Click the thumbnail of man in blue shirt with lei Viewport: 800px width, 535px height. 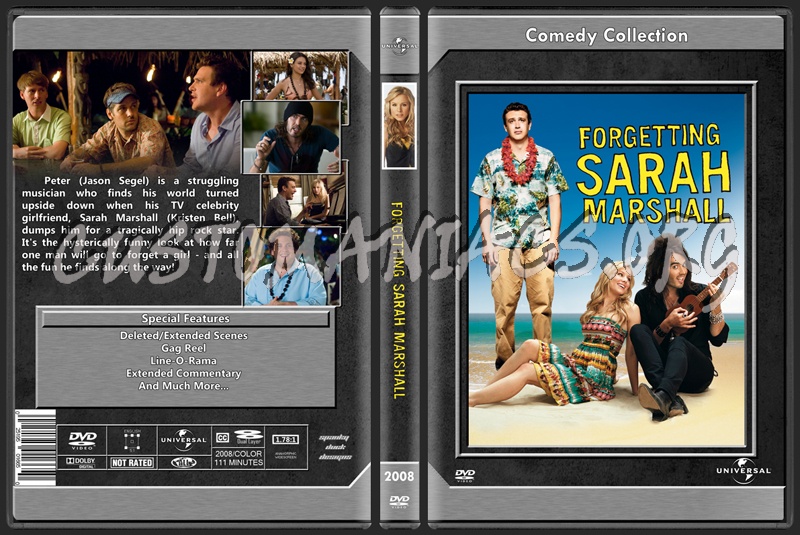pos(292,267)
